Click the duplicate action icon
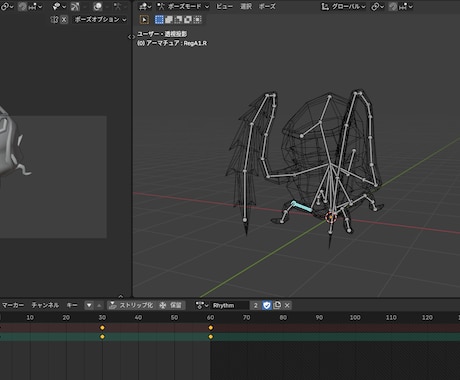Image resolution: width=460 pixels, height=380 pixels. click(x=277, y=305)
